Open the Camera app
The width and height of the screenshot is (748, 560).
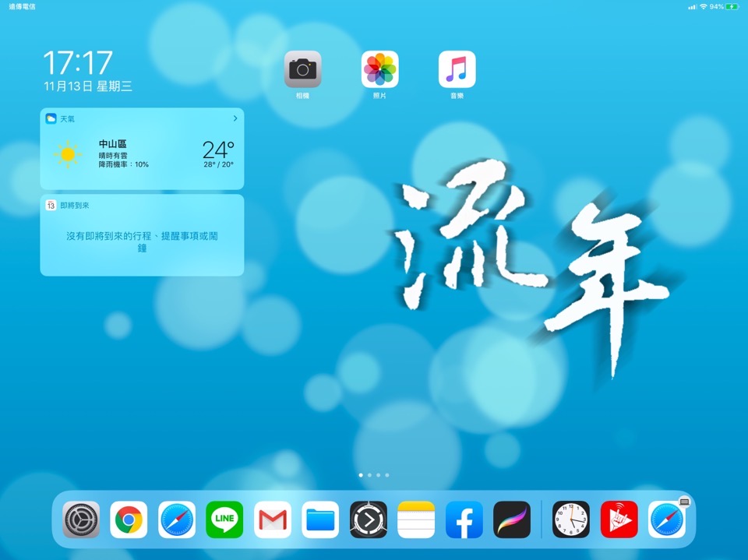click(x=302, y=69)
